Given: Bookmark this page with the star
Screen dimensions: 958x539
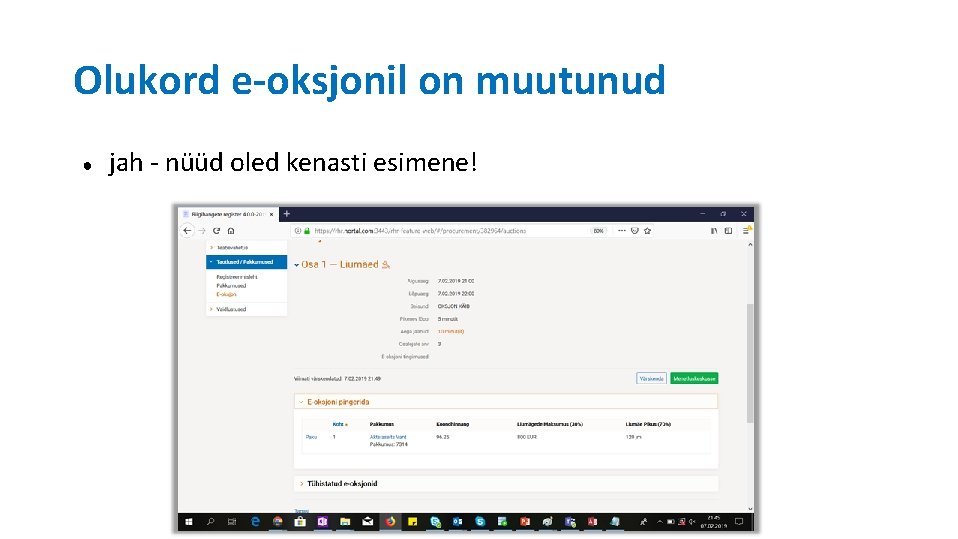Looking at the screenshot, I should [648, 230].
